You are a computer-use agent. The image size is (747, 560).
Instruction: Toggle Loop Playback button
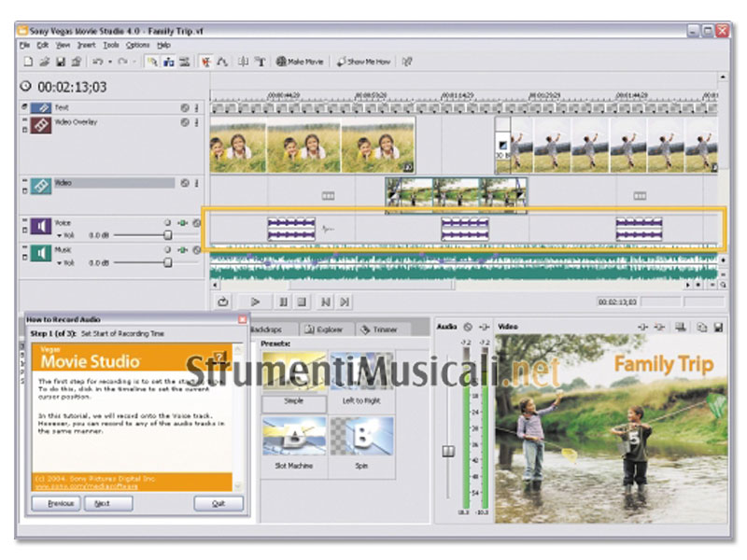click(x=223, y=301)
